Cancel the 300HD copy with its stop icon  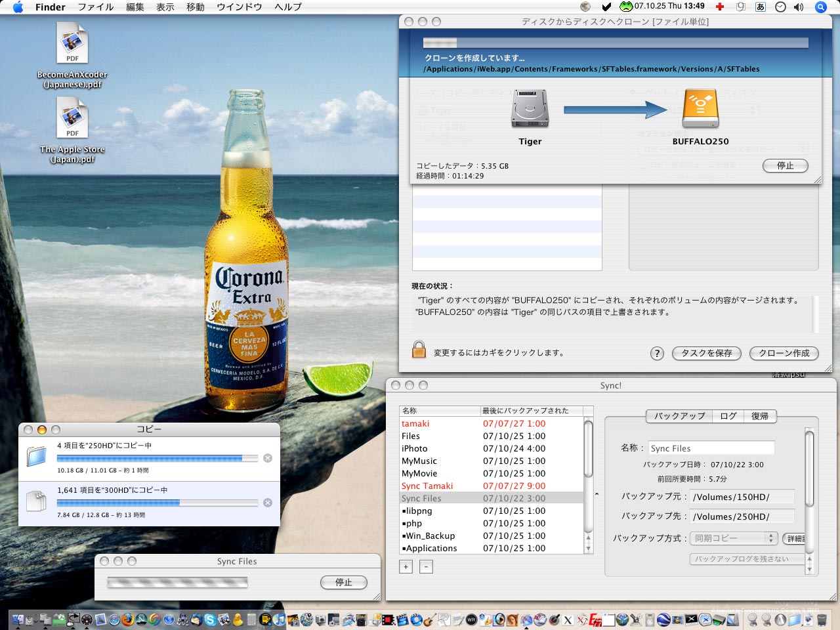click(268, 503)
